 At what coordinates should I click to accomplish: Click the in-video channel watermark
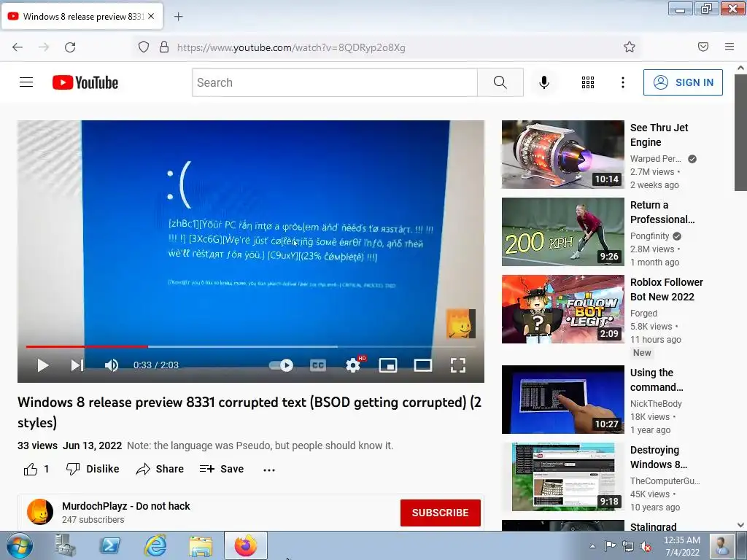pyautogui.click(x=461, y=324)
